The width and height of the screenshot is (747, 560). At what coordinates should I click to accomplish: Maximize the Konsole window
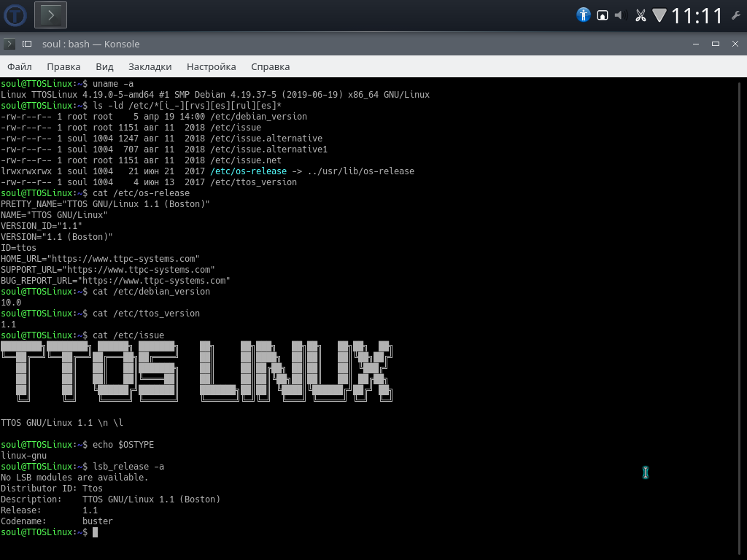click(x=716, y=44)
